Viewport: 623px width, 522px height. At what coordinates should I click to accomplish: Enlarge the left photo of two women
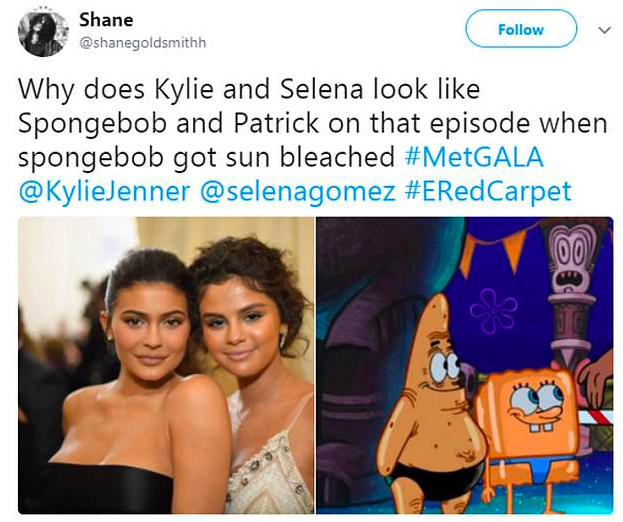pos(166,365)
